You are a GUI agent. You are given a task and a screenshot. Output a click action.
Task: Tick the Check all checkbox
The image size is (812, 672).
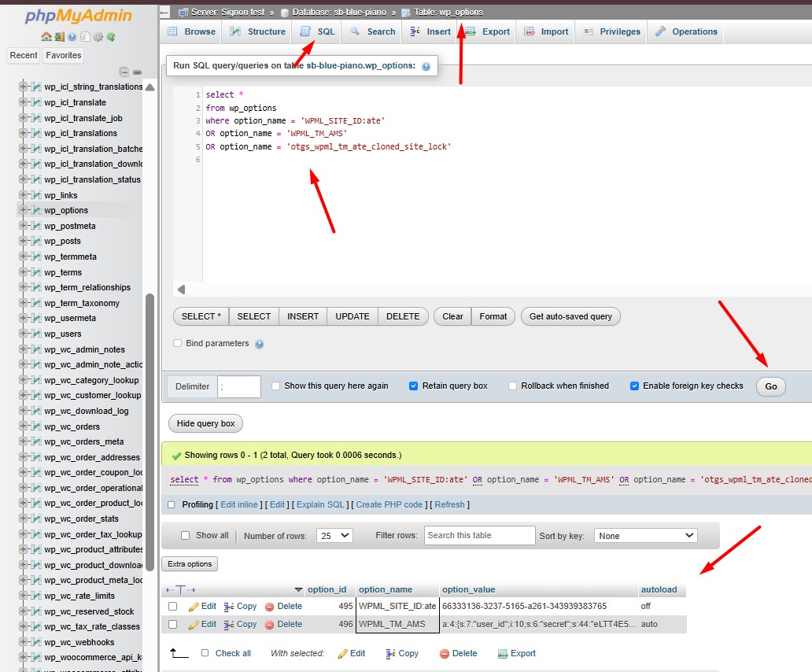[205, 653]
